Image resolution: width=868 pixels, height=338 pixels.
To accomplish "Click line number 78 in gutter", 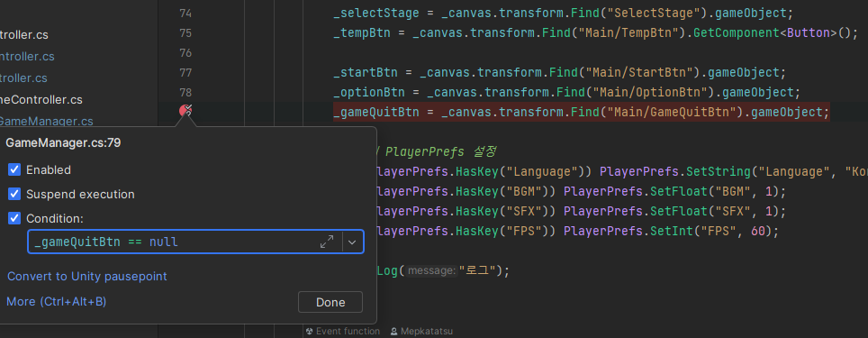I will click(x=185, y=92).
